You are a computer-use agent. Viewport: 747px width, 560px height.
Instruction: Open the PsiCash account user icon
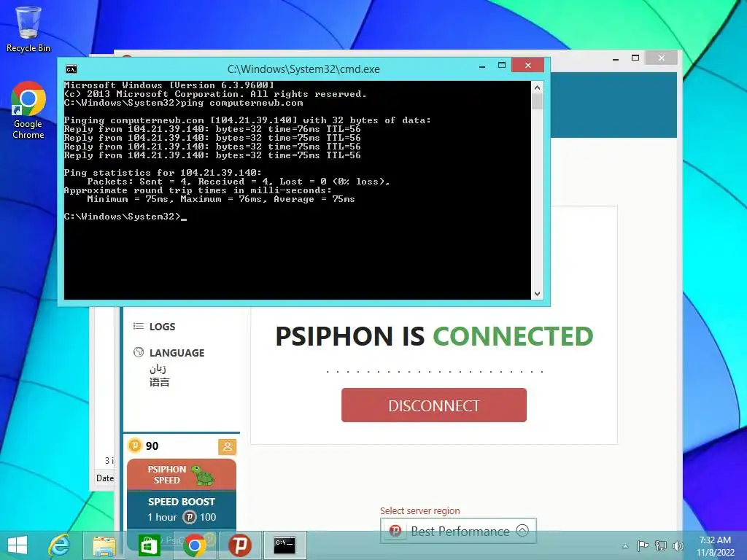[x=228, y=447]
